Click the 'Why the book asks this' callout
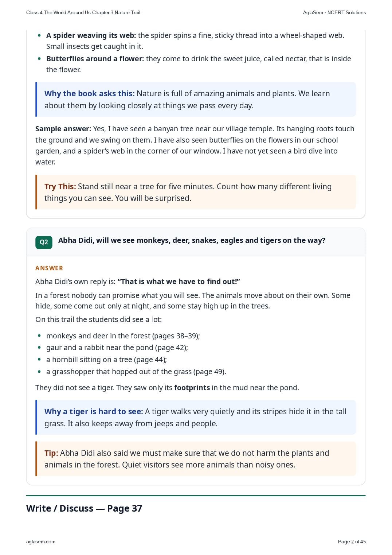The image size is (392, 555). coord(196,99)
